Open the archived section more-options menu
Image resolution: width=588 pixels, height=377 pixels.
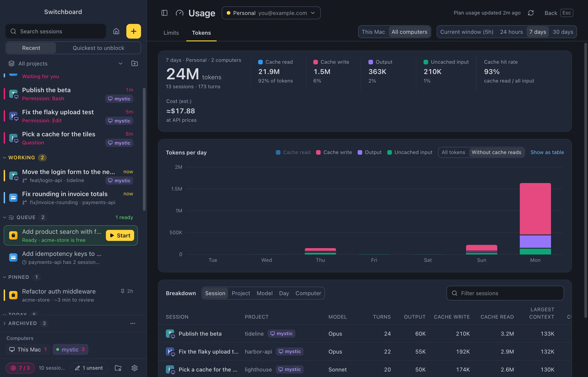click(133, 323)
